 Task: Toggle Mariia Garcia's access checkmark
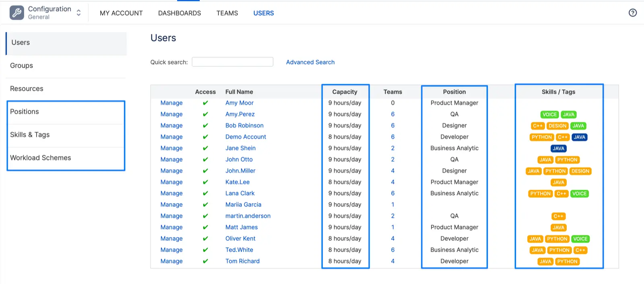click(x=205, y=205)
